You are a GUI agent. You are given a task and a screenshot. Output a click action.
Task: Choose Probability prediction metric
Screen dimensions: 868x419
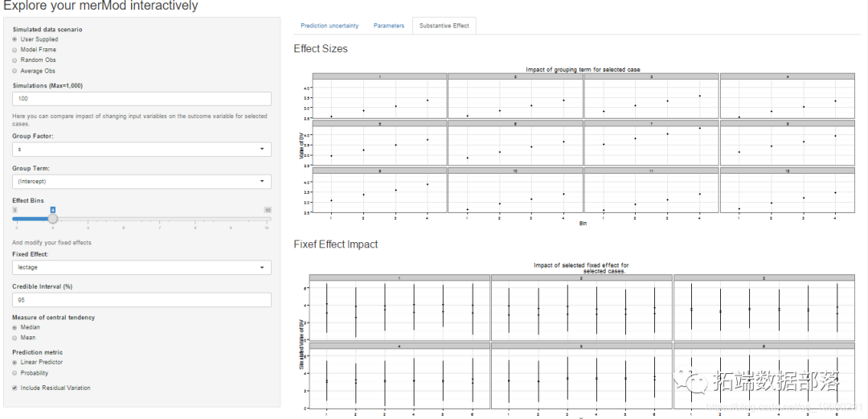(15, 373)
